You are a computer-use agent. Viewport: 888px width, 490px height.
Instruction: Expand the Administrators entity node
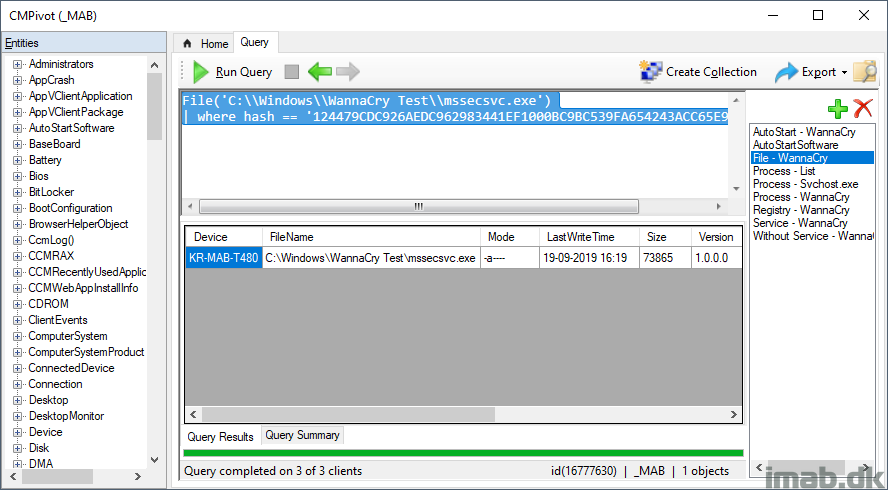click(17, 65)
